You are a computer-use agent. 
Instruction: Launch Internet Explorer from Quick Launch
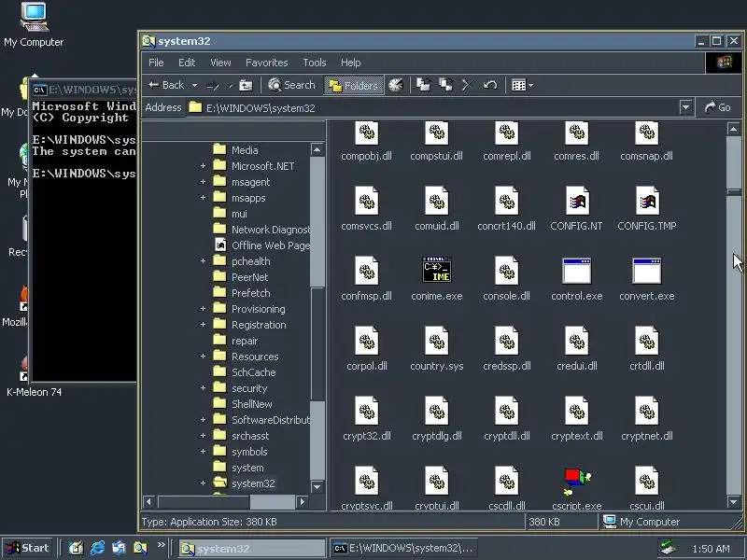pos(97,548)
